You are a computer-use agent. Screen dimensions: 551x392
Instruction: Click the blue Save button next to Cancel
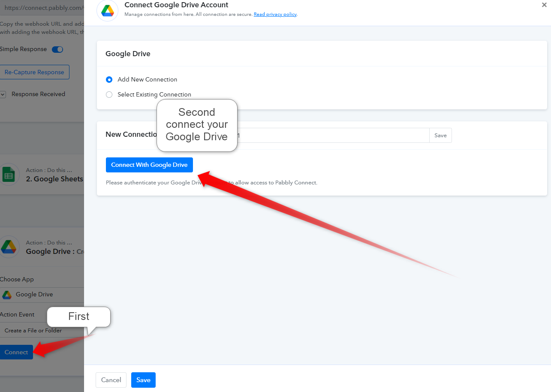click(143, 380)
